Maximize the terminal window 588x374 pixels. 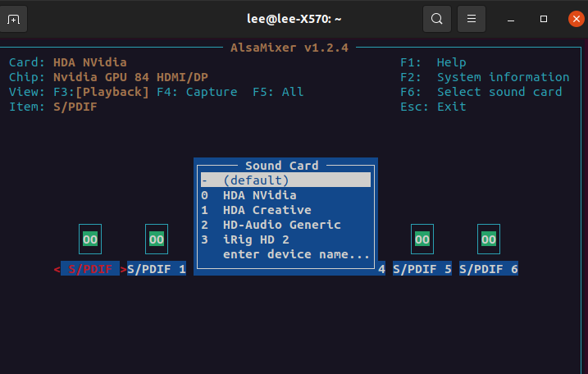[x=544, y=19]
